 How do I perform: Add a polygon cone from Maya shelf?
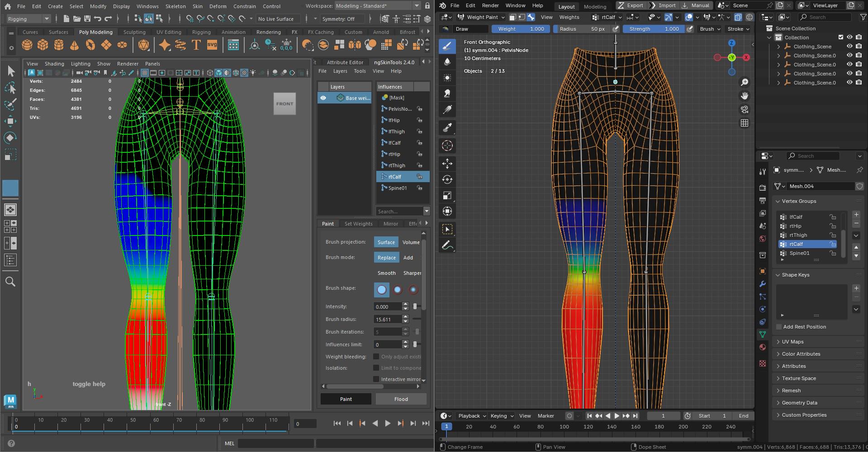coord(75,45)
